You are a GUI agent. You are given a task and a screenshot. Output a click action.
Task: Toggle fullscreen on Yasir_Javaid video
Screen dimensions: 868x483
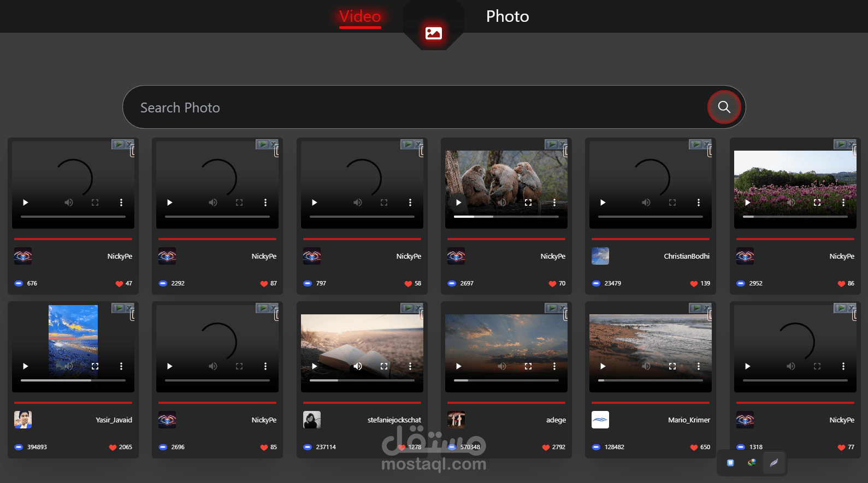coord(95,366)
